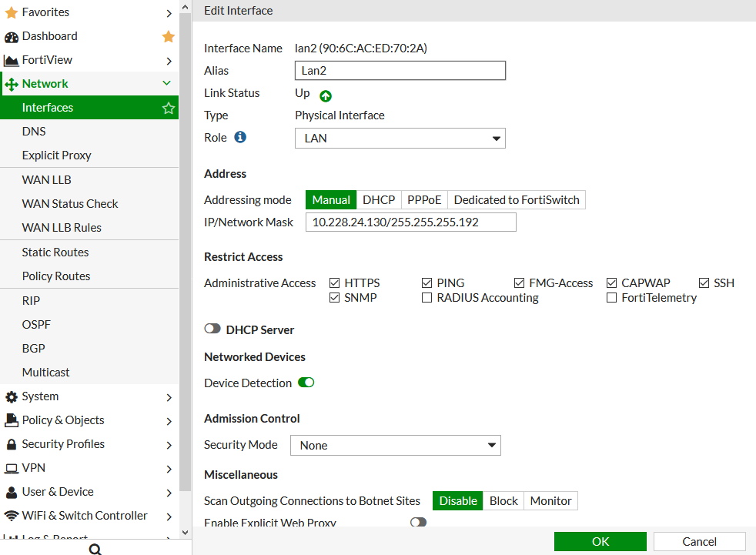This screenshot has width=756, height=555.
Task: Click the Dashboard gauge icon
Action: tap(11, 37)
